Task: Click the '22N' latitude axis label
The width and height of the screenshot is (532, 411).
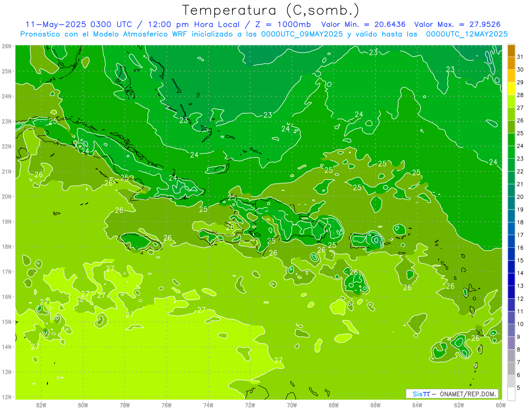Action: click(x=7, y=146)
